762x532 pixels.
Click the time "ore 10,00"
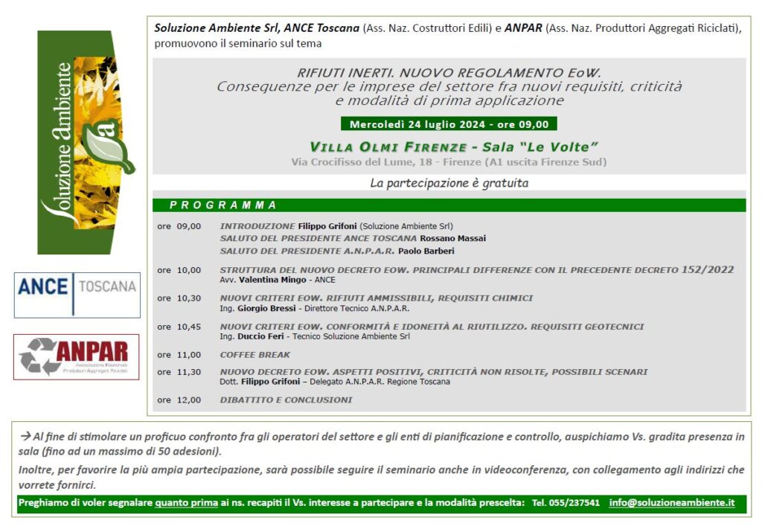[179, 270]
